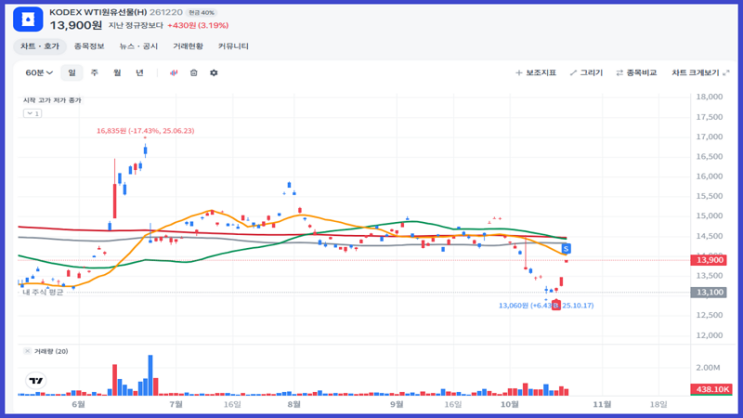Click the average price label 13,100 on axis
The height and width of the screenshot is (418, 743).
point(709,292)
